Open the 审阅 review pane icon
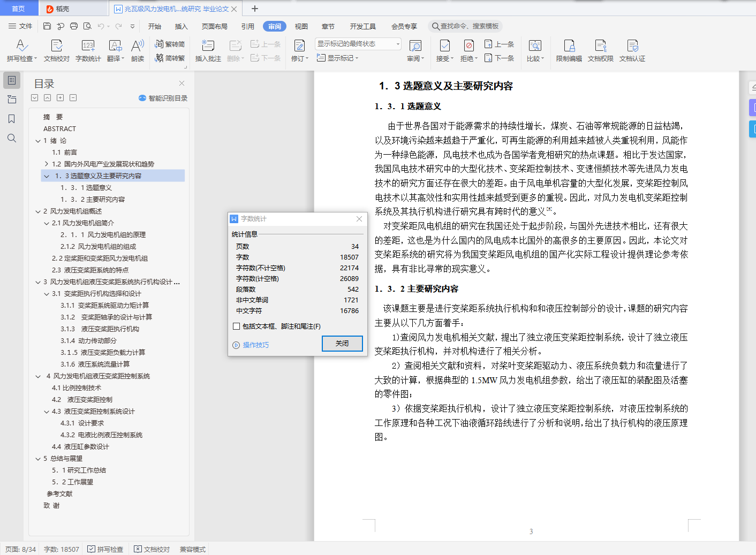Image resolution: width=756 pixels, height=555 pixels. coord(415,45)
